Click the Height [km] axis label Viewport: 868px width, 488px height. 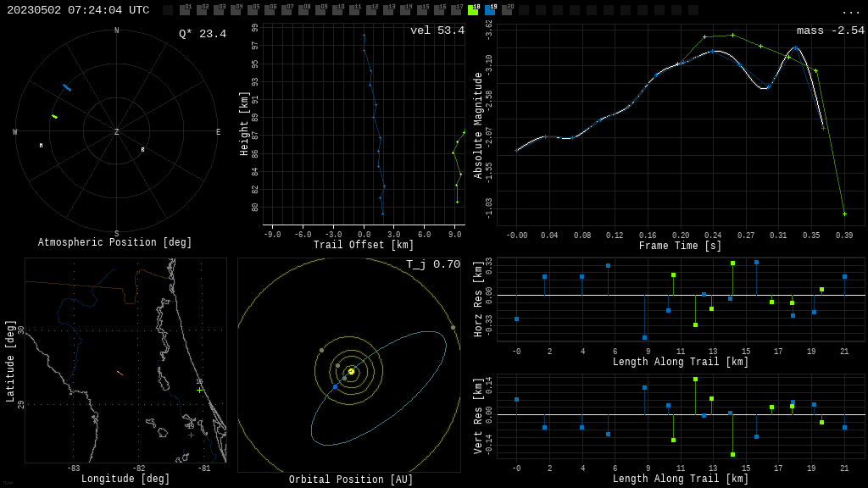[x=244, y=124]
